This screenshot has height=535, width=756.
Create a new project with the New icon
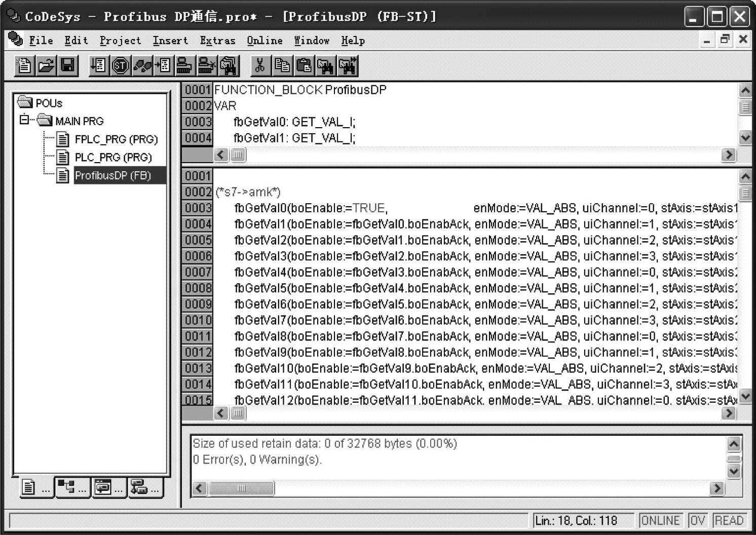pyautogui.click(x=24, y=66)
